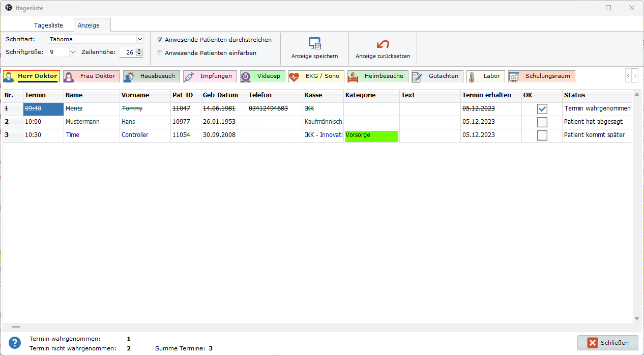Increase Zeilenhöhe with the up stepper
644x356 pixels.
tap(139, 49)
